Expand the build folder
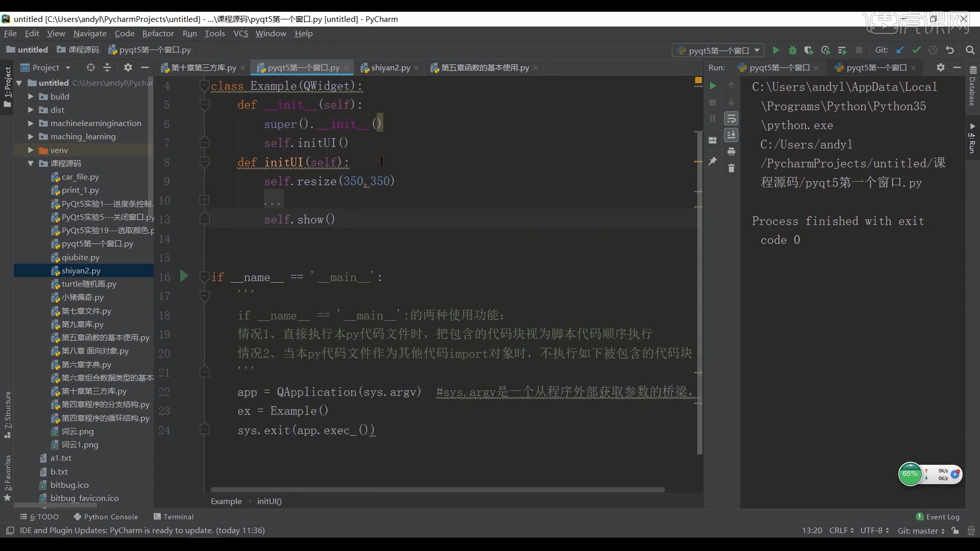The height and width of the screenshot is (551, 980). [x=31, y=96]
